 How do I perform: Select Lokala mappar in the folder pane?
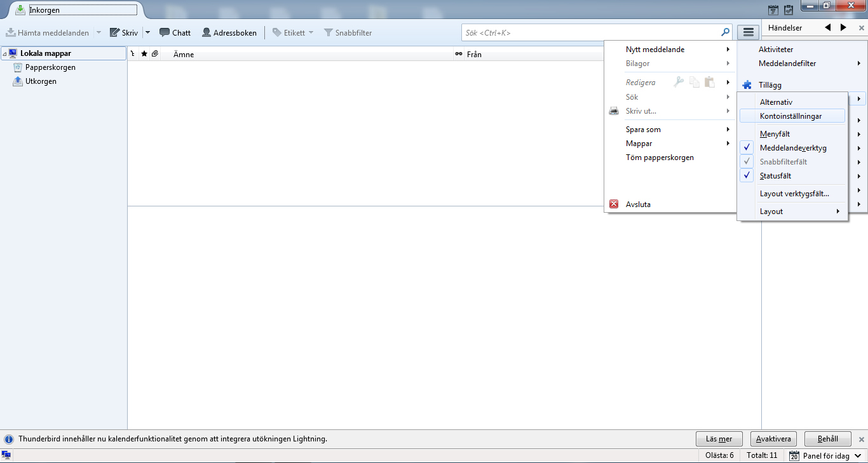pos(64,53)
